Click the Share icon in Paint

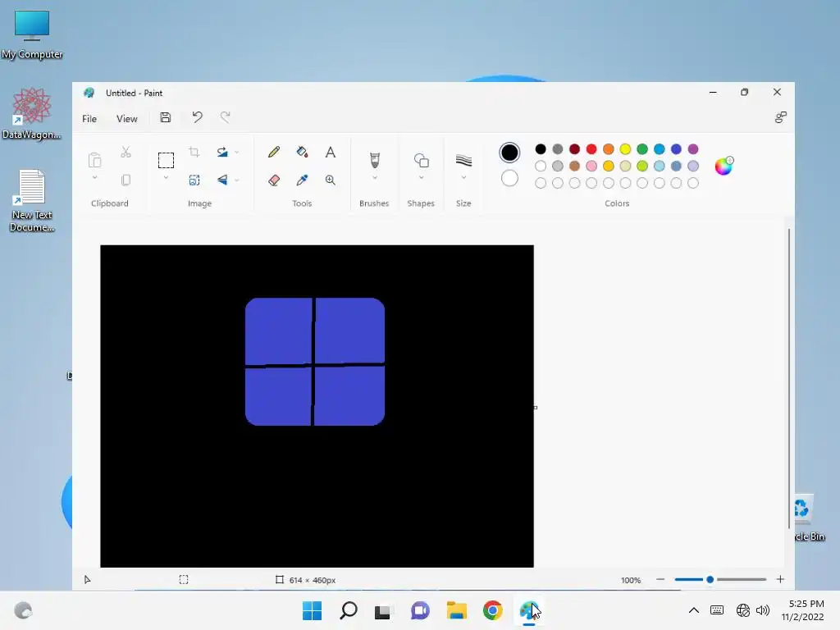781,117
